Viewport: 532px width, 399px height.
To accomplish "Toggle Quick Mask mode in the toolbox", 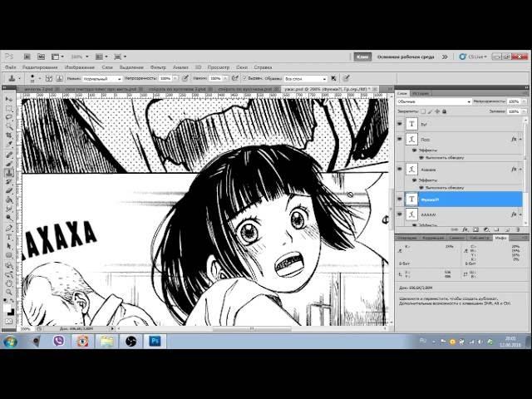I will pos(9,321).
